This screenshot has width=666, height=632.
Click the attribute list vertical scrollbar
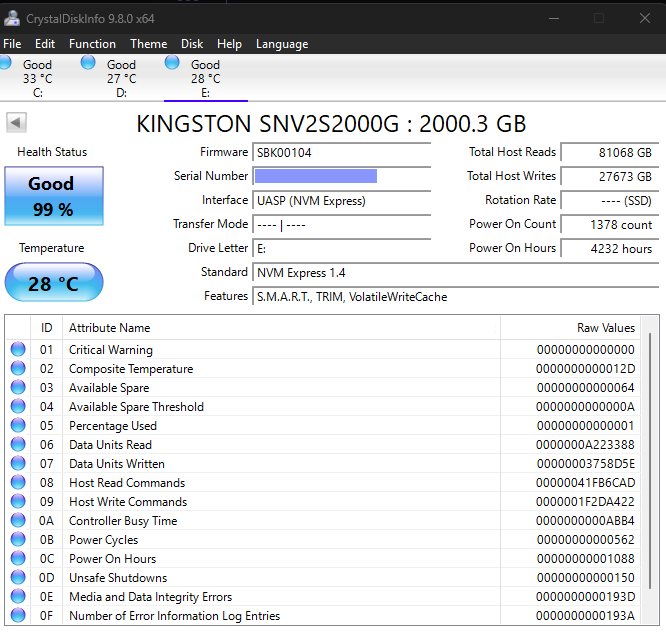[650, 461]
